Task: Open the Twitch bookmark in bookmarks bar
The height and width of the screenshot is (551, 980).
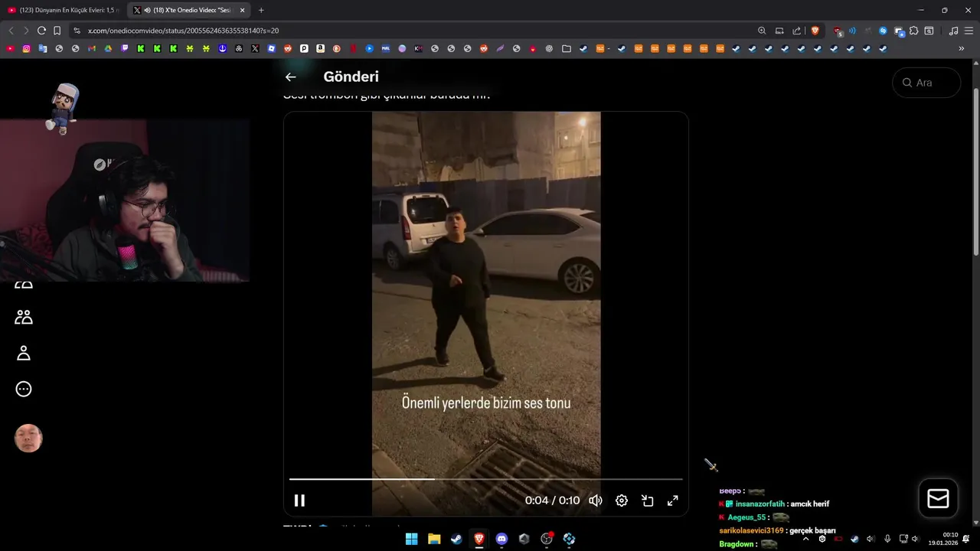Action: [x=125, y=48]
